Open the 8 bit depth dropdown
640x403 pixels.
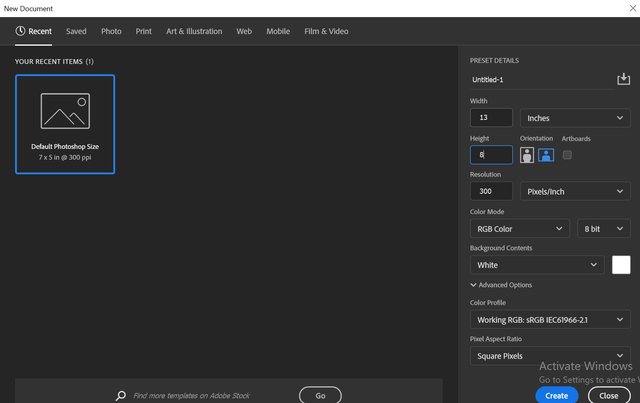[604, 229]
